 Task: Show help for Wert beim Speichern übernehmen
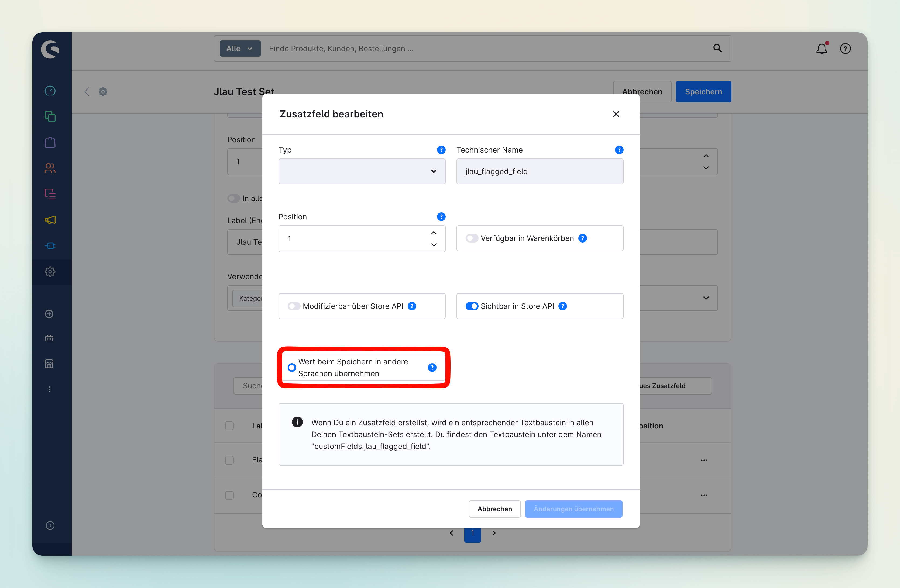pyautogui.click(x=432, y=368)
